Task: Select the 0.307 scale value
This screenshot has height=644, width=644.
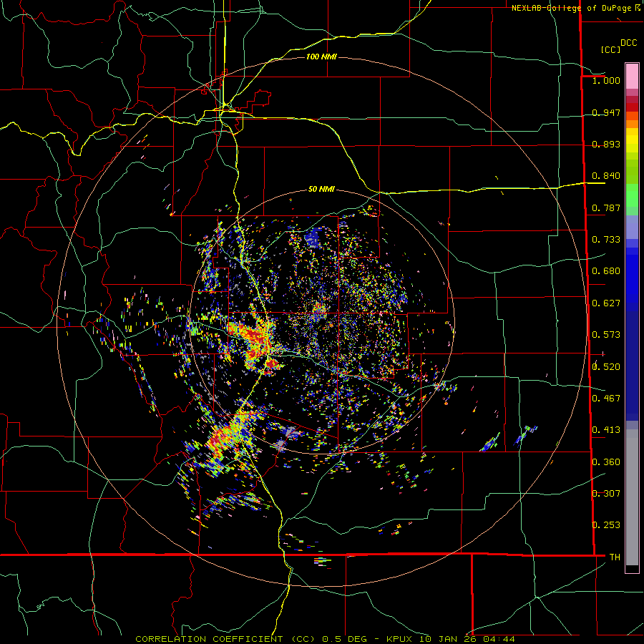Action: pyautogui.click(x=606, y=494)
